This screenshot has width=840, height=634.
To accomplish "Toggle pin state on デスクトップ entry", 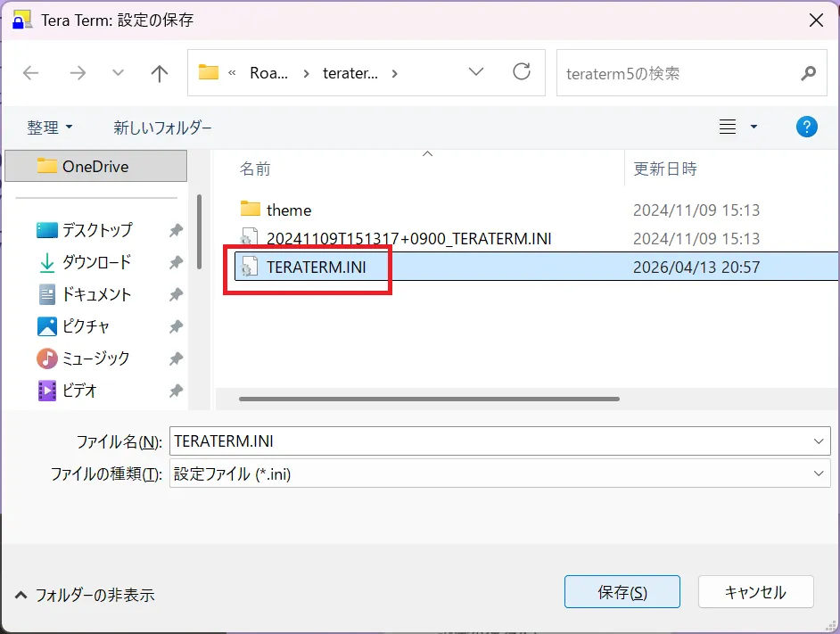I will pos(175,229).
